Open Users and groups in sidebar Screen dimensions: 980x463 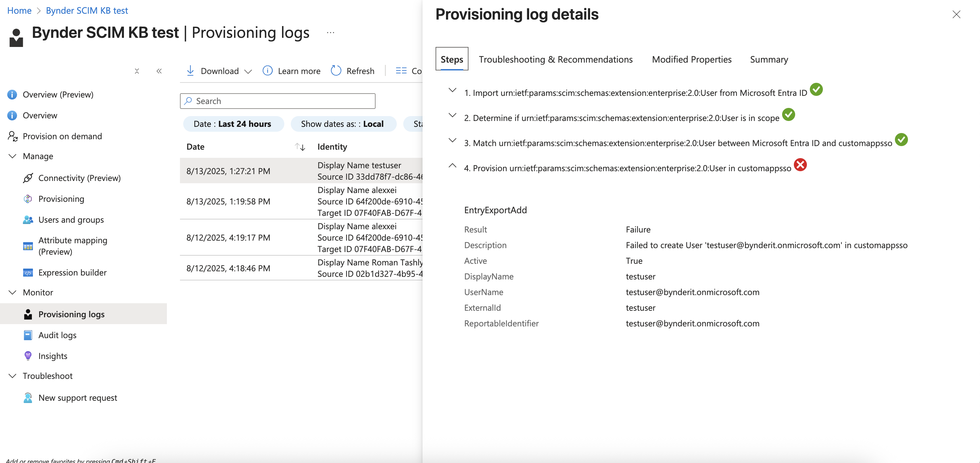point(71,220)
